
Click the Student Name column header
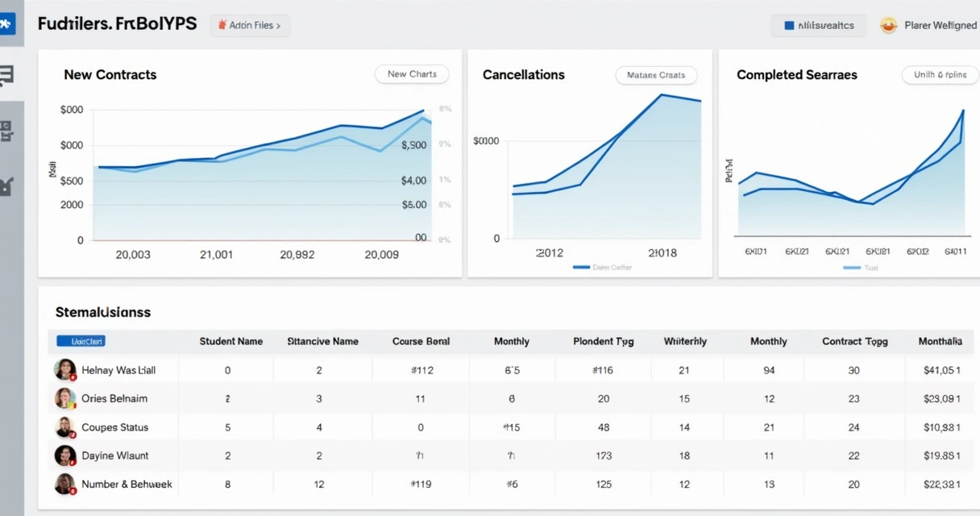coord(230,341)
